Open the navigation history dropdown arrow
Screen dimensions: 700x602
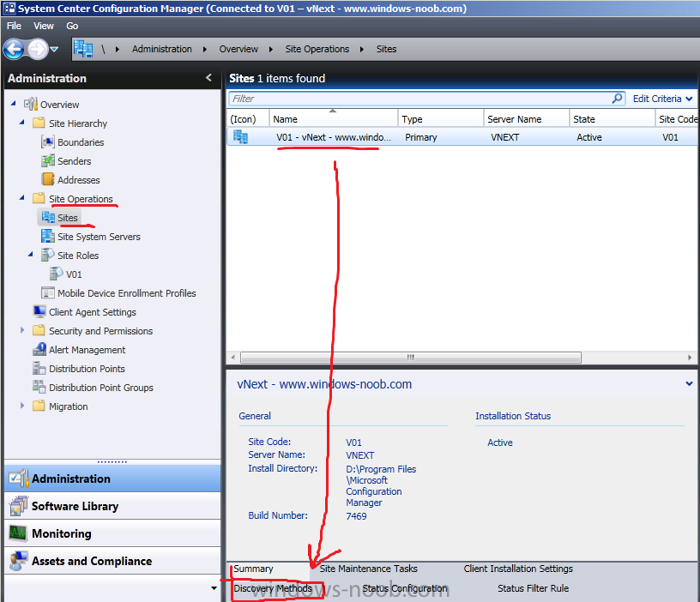[54, 49]
